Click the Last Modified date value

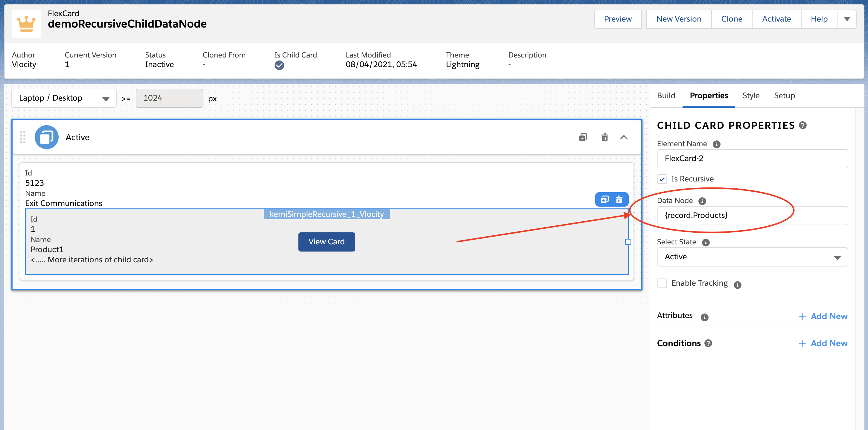tap(381, 64)
